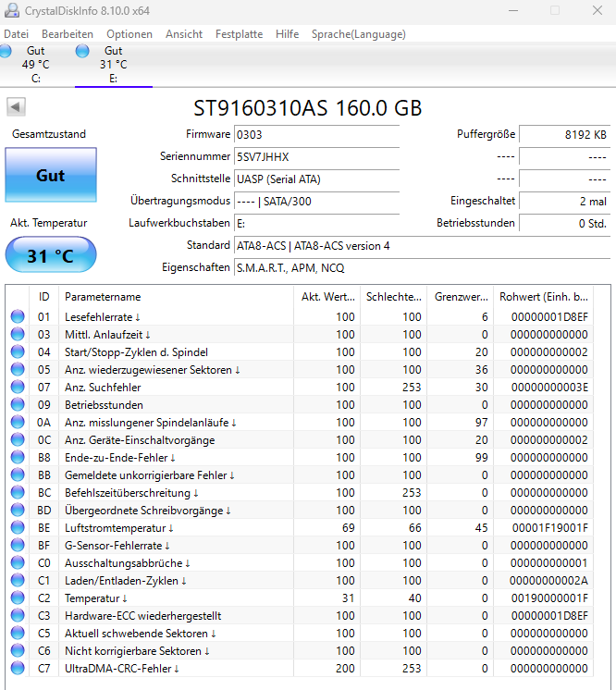Viewport: 616px width, 690px height.
Task: Select the Schnittstelle field UASP (Serial ATA)
Action: (317, 179)
